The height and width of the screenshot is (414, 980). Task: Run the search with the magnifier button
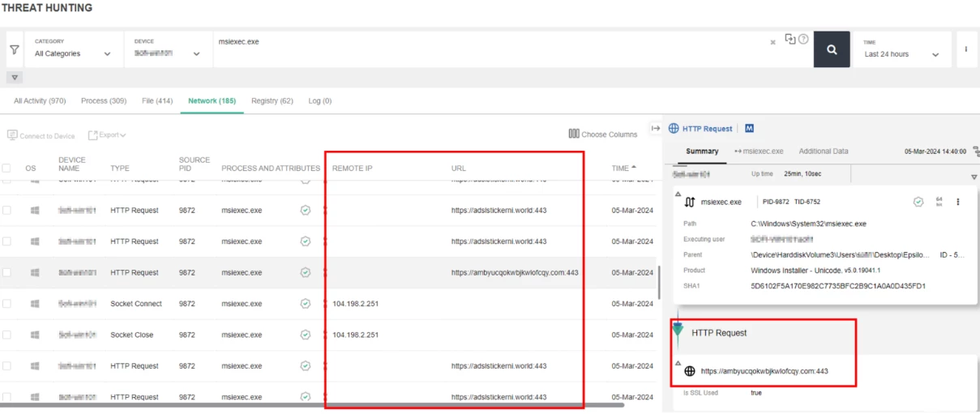point(832,49)
